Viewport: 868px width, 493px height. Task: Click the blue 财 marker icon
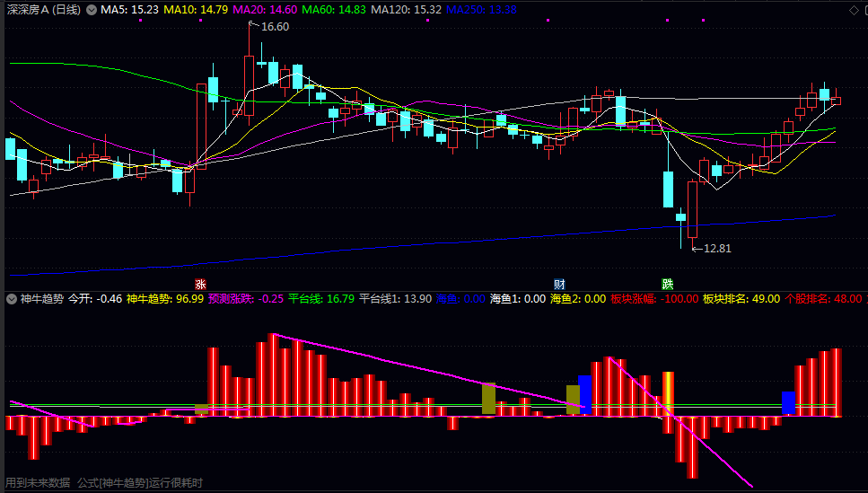coord(559,284)
